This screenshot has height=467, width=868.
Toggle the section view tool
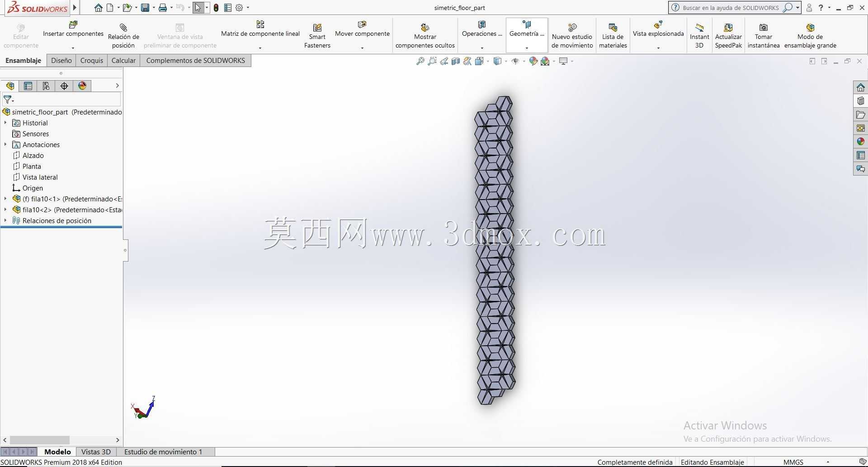pos(456,61)
